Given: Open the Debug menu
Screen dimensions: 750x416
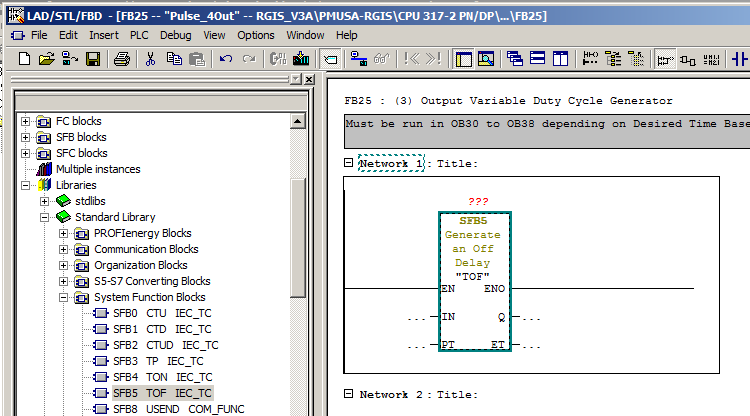Looking at the screenshot, I should coord(175,35).
